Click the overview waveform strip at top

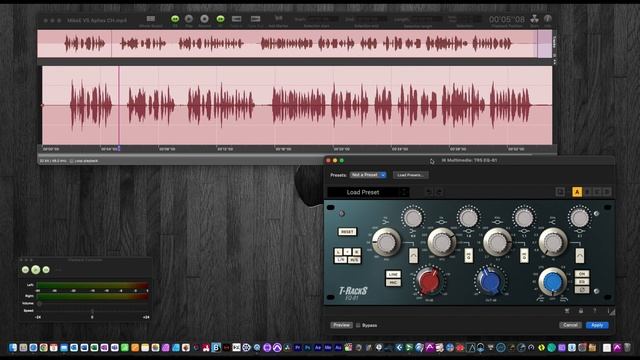(x=295, y=43)
